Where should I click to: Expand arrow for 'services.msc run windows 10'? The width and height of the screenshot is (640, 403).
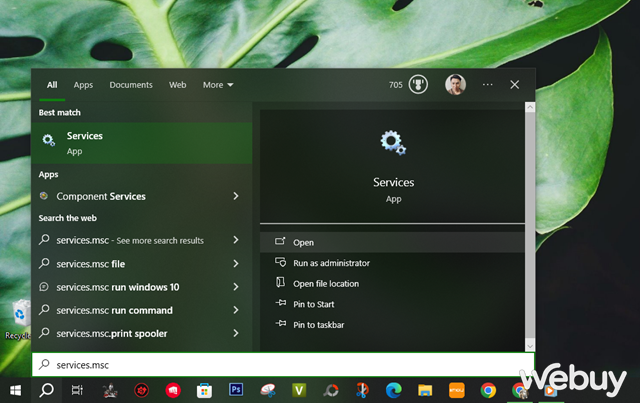[x=236, y=287]
